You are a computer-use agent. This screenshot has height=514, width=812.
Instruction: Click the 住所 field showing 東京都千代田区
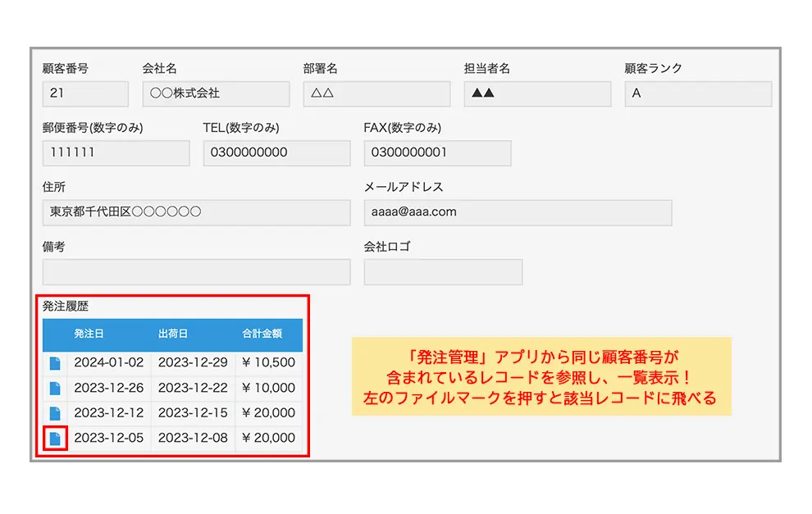pyautogui.click(x=196, y=212)
